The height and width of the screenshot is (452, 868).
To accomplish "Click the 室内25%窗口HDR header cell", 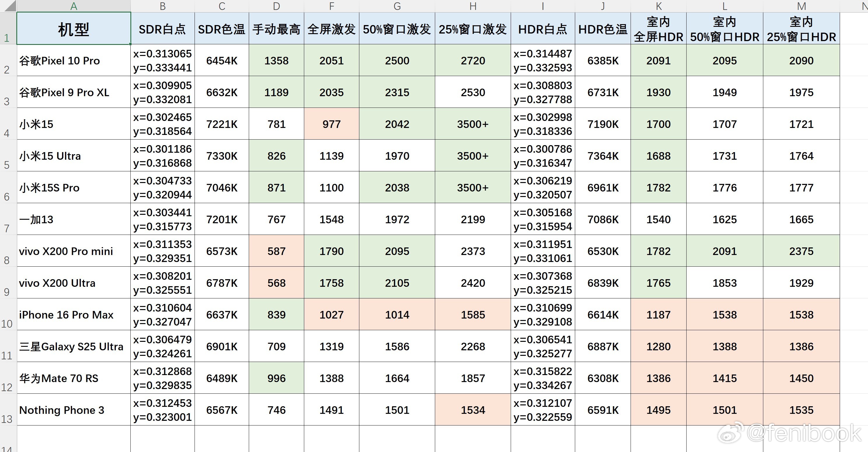I will pos(801,28).
